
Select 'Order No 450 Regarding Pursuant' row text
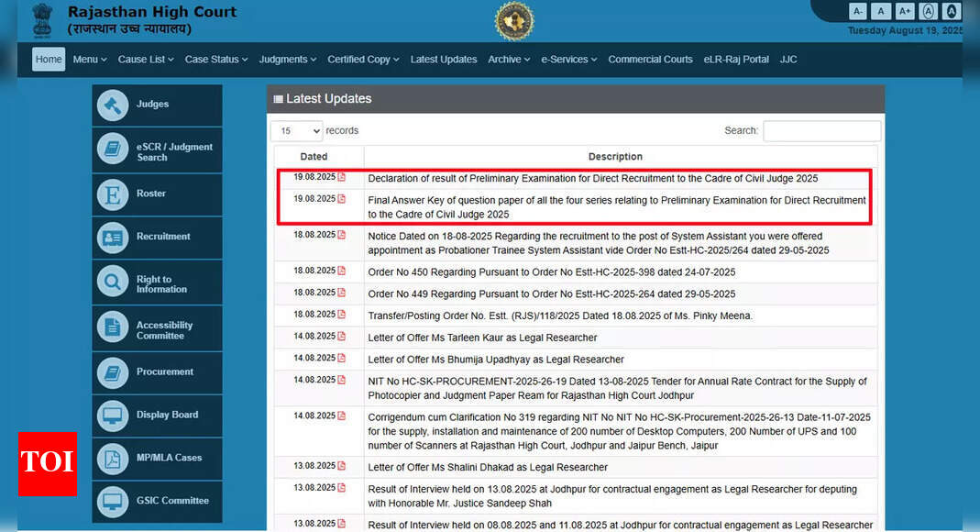pos(551,272)
